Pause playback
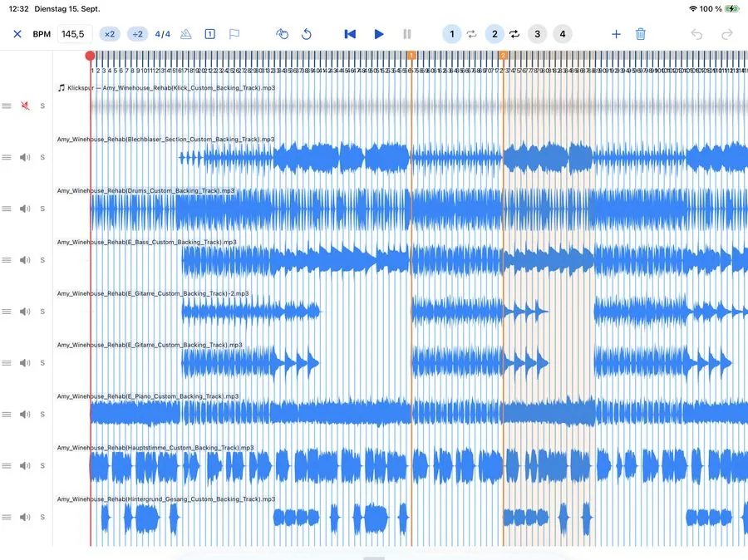Viewport: 748px width, 560px height. (407, 34)
